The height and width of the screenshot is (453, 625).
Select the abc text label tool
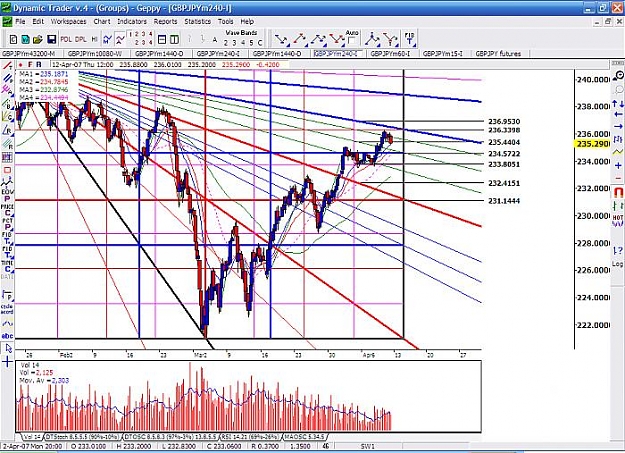pos(7,336)
